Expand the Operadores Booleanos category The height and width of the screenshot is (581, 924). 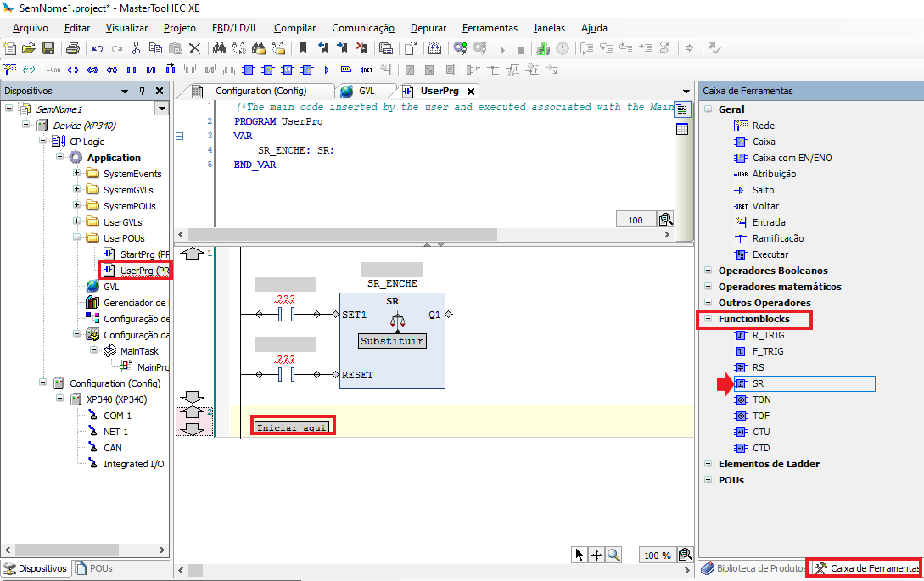click(x=708, y=271)
